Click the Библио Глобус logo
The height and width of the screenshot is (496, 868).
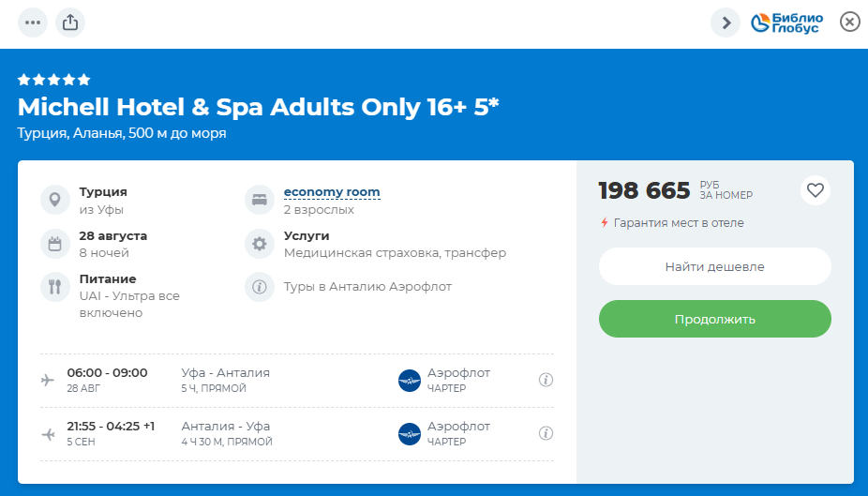787,23
